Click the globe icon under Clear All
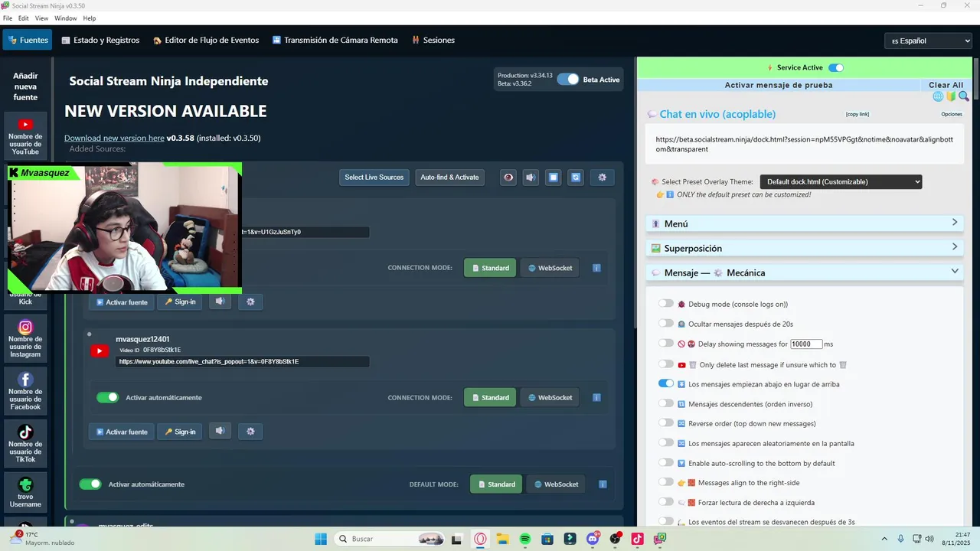 click(938, 96)
